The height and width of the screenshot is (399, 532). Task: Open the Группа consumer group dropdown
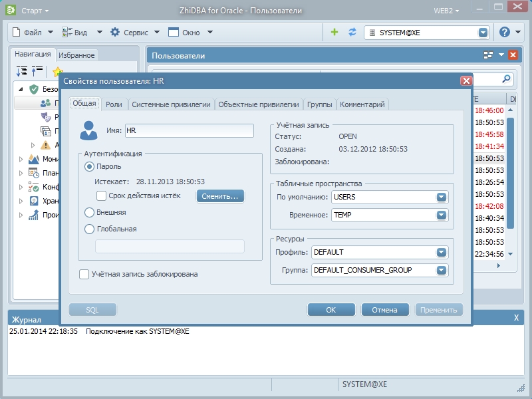[x=441, y=271]
